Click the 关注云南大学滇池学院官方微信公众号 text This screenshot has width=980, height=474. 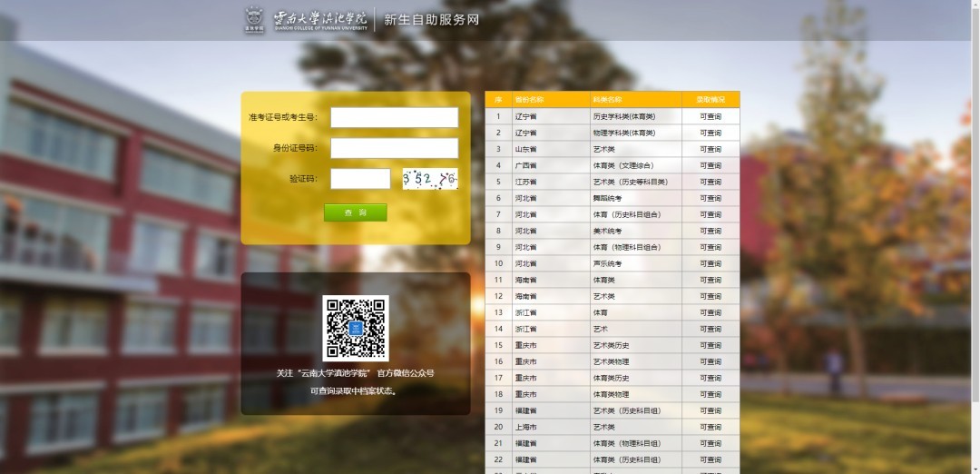[x=355, y=373]
